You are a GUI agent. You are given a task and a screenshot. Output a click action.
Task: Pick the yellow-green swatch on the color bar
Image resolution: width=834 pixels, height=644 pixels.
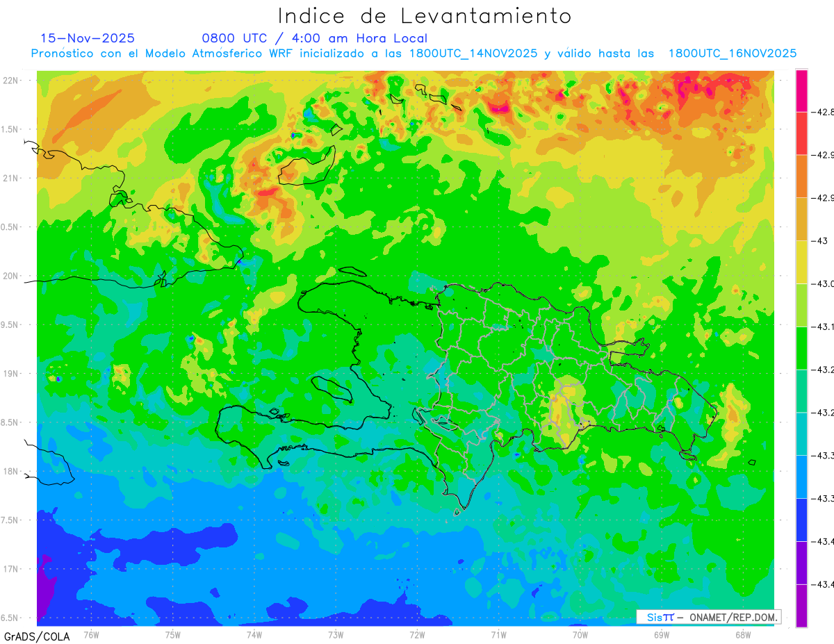[x=801, y=305]
